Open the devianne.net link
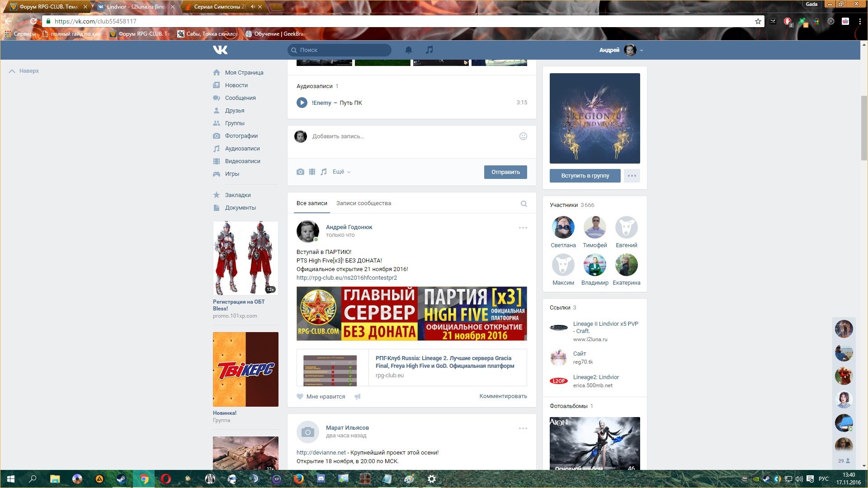This screenshot has width=868, height=488. point(321,452)
